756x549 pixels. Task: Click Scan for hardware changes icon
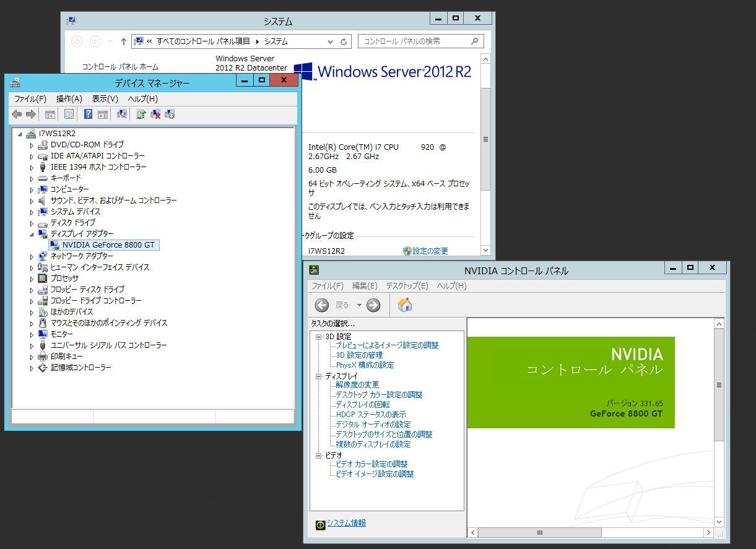point(122,114)
